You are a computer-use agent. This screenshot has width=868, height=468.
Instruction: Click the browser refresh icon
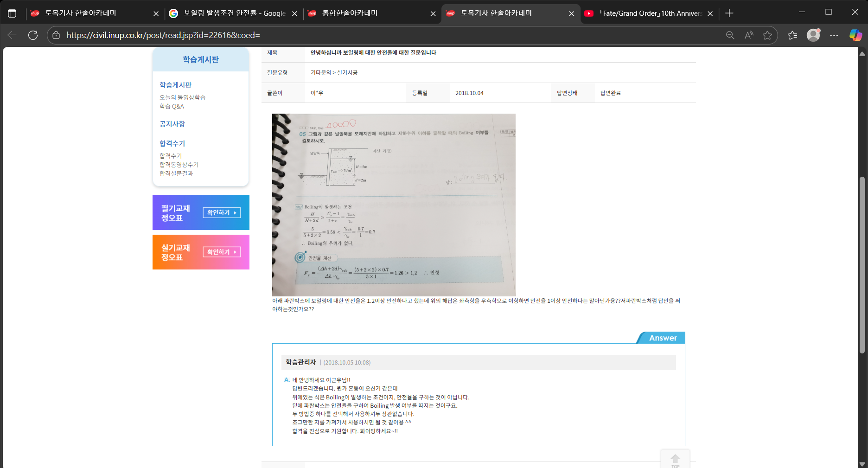point(33,35)
